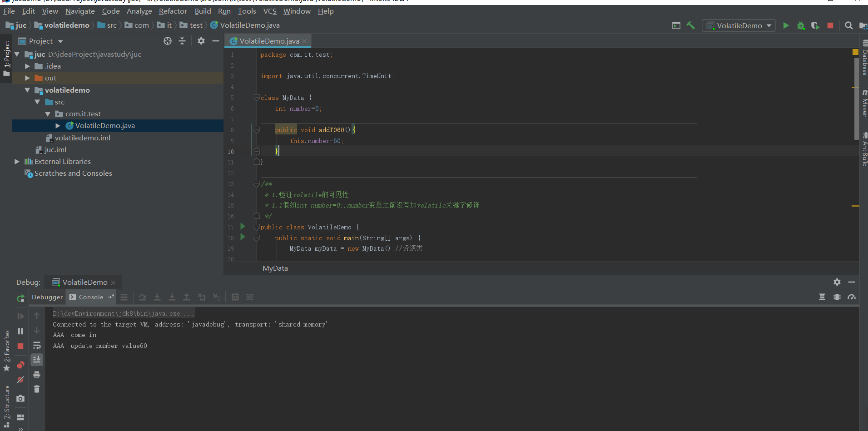This screenshot has height=431, width=868.
Task: Close the VolatileDemo debug session tab
Action: (114, 282)
